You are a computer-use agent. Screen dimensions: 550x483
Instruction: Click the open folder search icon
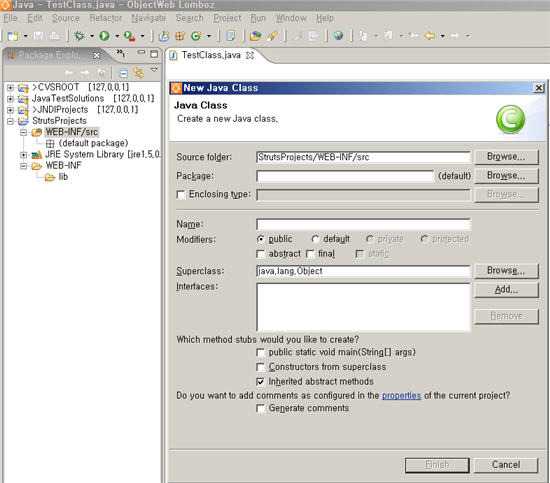pyautogui.click(x=255, y=36)
